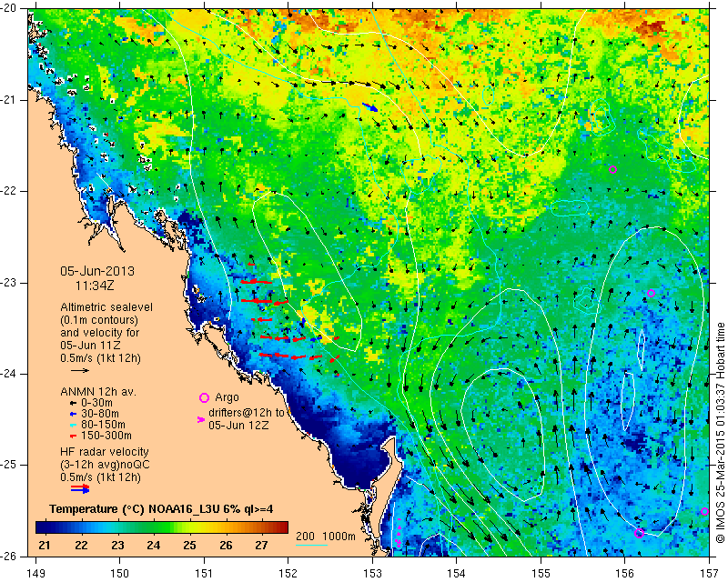Click the red-blue HF radar scale arrows
The height and width of the screenshot is (582, 728).
click(x=80, y=488)
